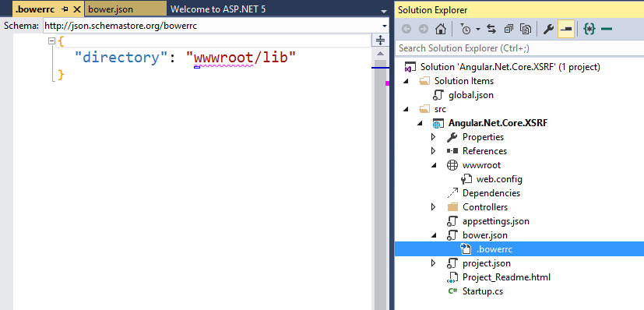
Task: Select Startup.cs file
Action: pyautogui.click(x=483, y=291)
